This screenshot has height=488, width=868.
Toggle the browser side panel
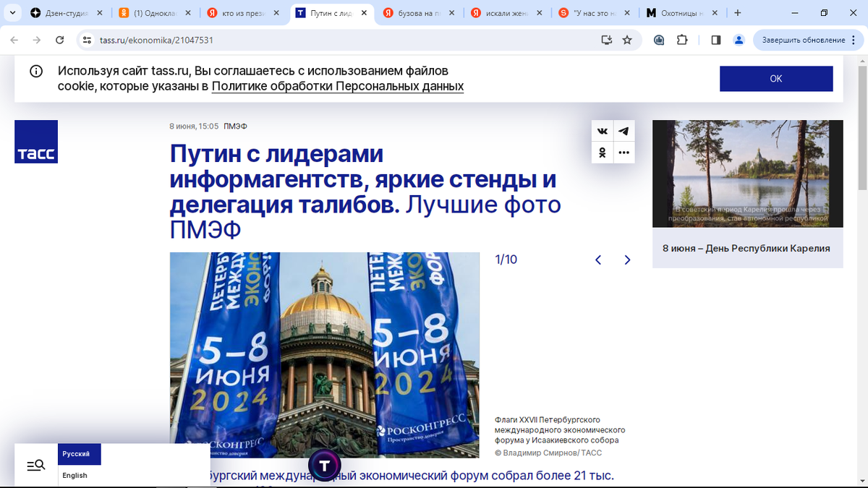[715, 40]
